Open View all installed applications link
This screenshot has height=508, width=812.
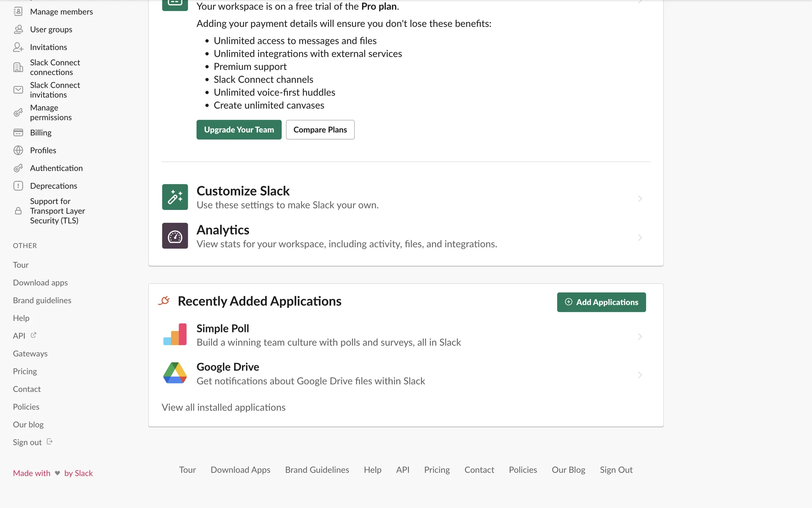coord(223,407)
